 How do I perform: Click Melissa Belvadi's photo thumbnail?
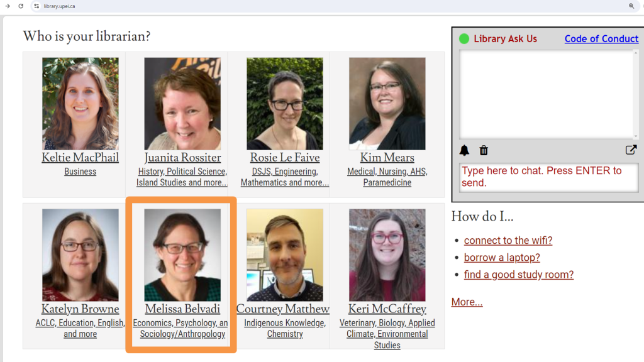[x=182, y=255]
